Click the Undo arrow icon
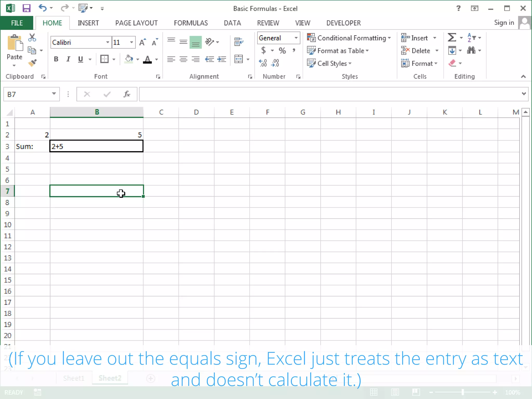This screenshot has height=399, width=532. tap(42, 8)
